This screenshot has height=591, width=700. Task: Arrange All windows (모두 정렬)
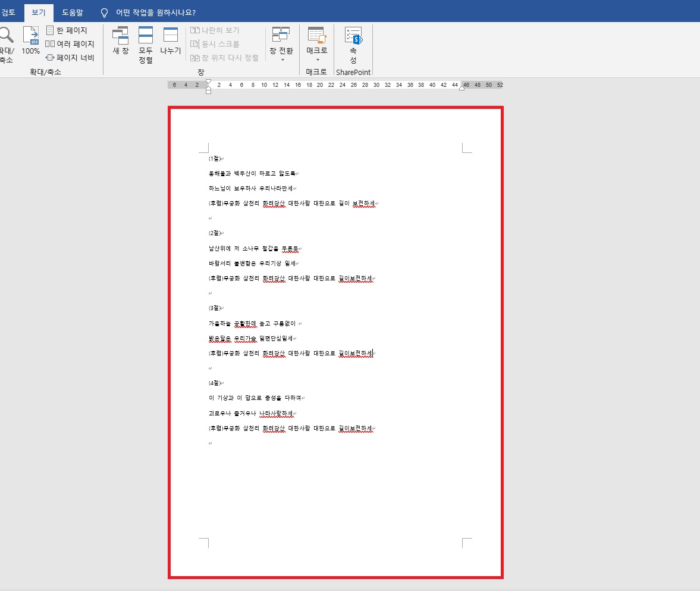[146, 45]
